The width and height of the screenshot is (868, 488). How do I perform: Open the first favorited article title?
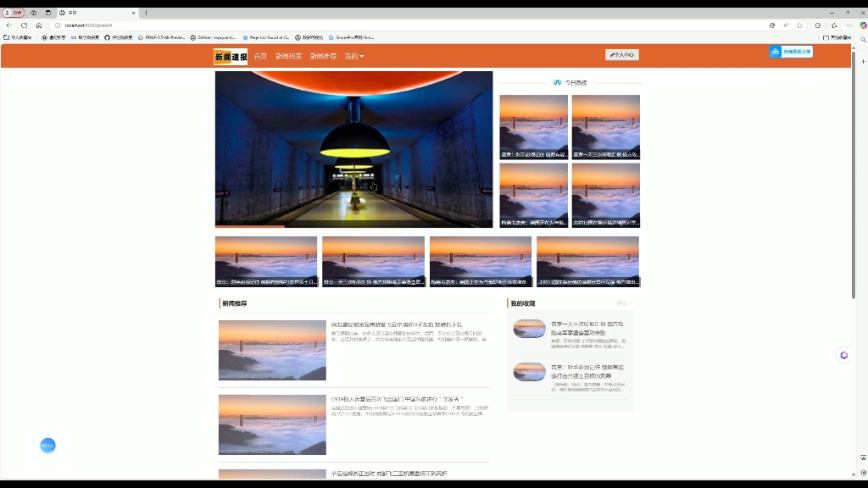coord(587,329)
